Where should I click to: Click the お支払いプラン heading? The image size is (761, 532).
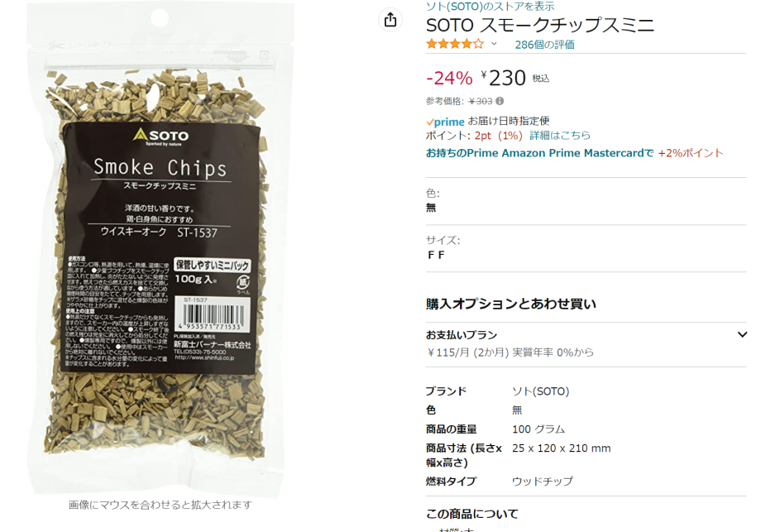[462, 335]
